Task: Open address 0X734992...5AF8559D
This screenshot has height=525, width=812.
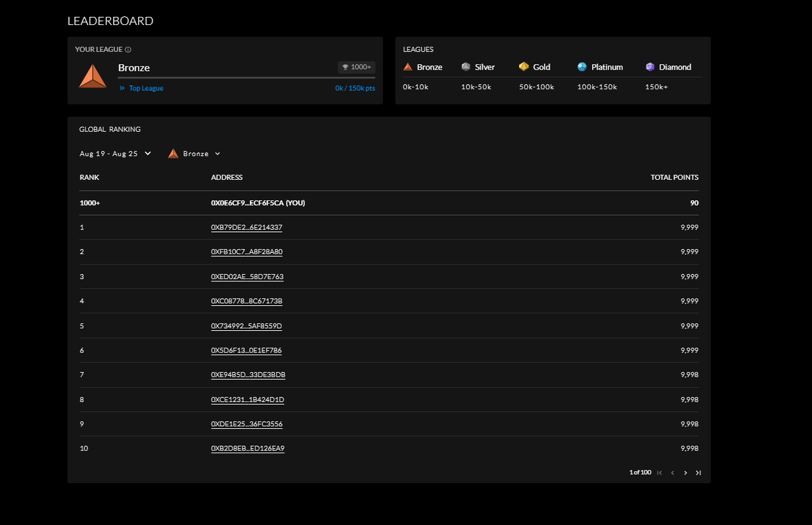Action: (x=246, y=326)
